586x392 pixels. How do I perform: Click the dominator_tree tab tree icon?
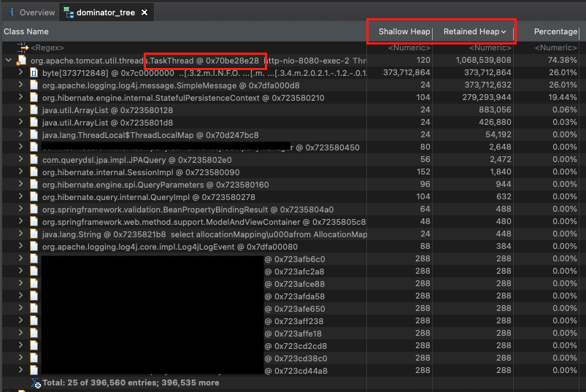(69, 12)
